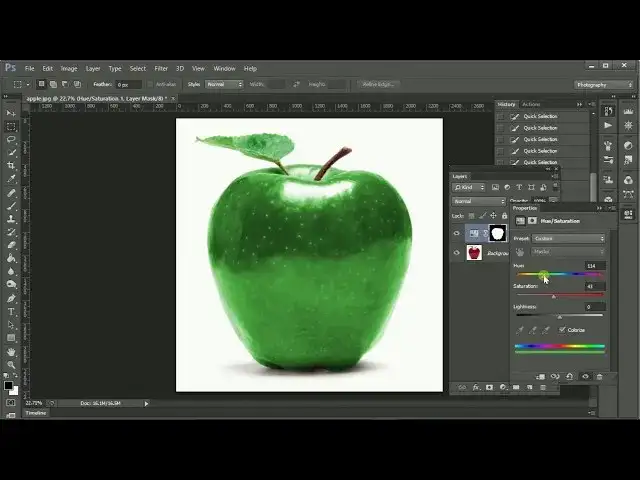Open the blend mode Normal dropdown
Viewport: 640px width, 480px height.
tap(479, 201)
